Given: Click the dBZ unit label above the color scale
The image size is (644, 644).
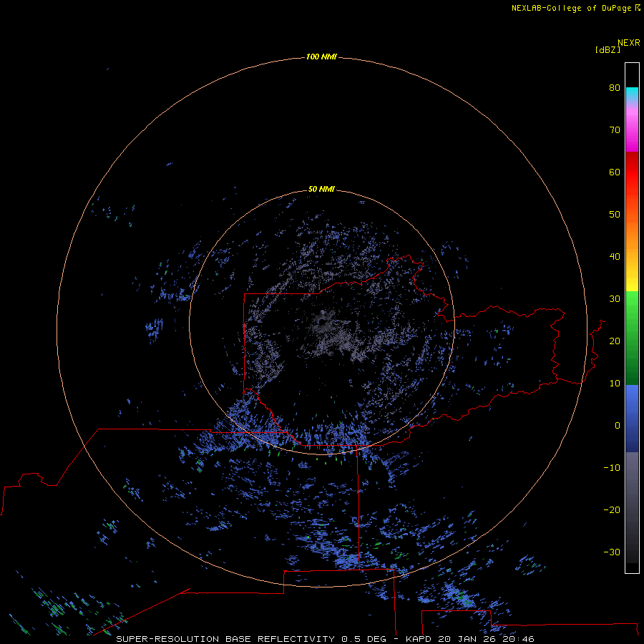Looking at the screenshot, I should (x=608, y=50).
